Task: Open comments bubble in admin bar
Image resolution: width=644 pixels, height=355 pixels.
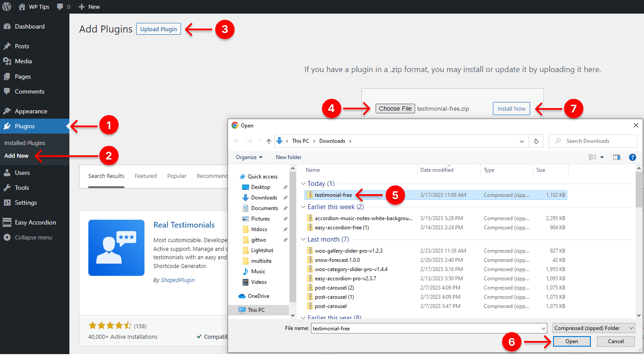Action: tap(63, 7)
